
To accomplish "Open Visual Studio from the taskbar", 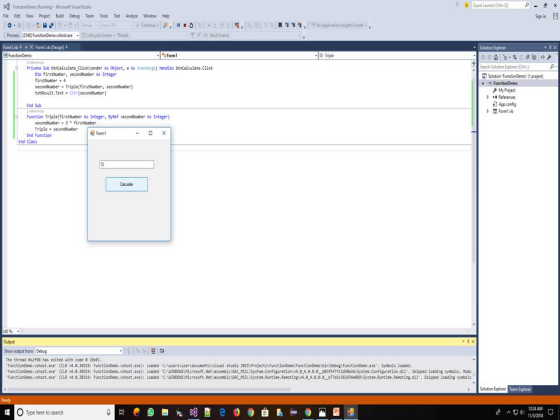I will click(x=193, y=412).
